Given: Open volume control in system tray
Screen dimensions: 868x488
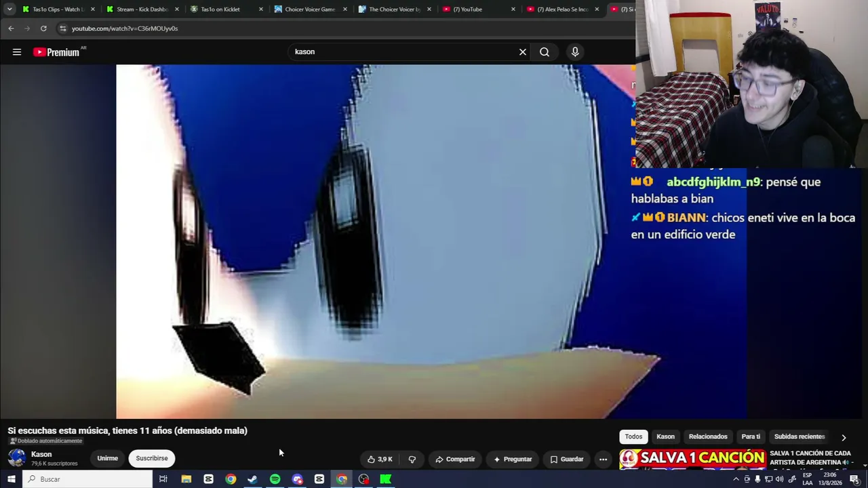Looking at the screenshot, I should 779,479.
